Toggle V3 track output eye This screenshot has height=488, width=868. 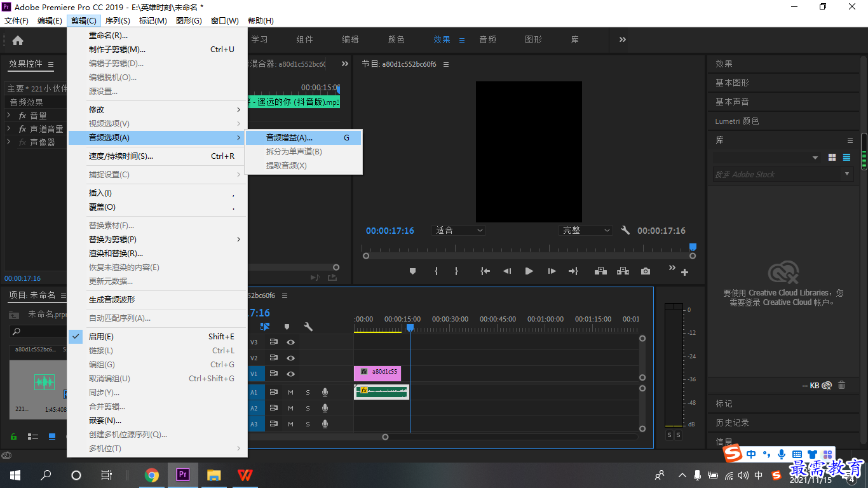pos(290,342)
